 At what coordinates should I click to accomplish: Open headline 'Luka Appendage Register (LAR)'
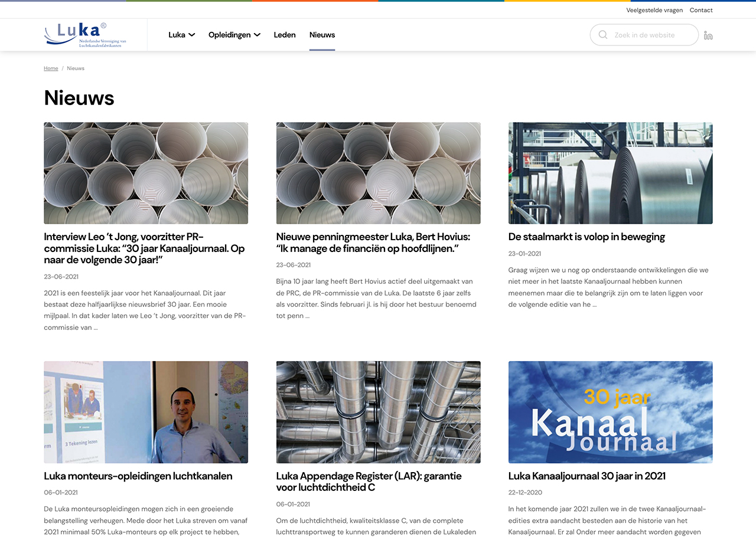point(369,482)
